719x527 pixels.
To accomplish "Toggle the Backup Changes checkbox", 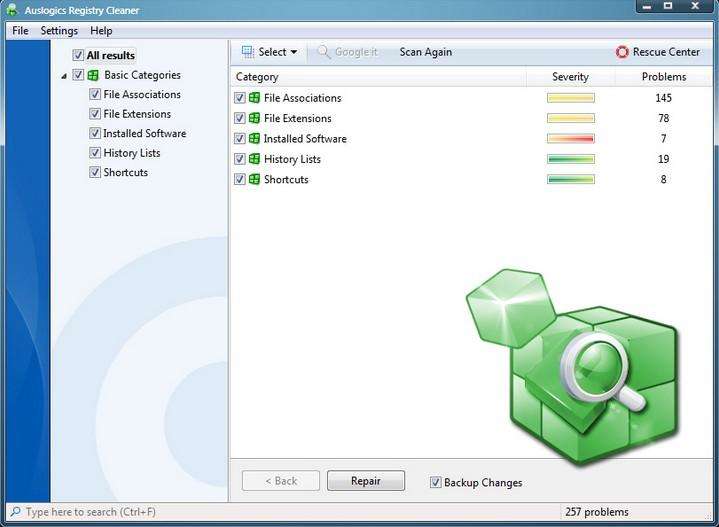I will pyautogui.click(x=435, y=482).
